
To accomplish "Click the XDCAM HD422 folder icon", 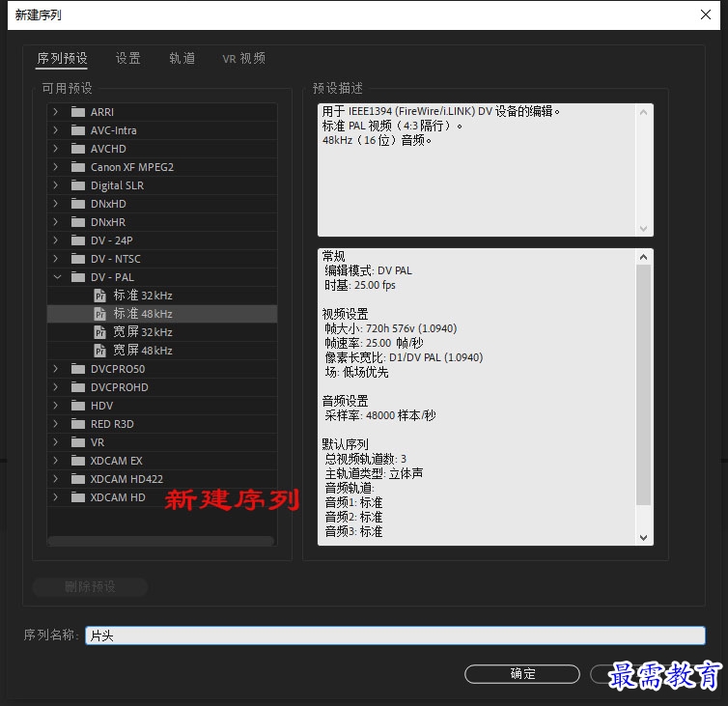I will 78,479.
